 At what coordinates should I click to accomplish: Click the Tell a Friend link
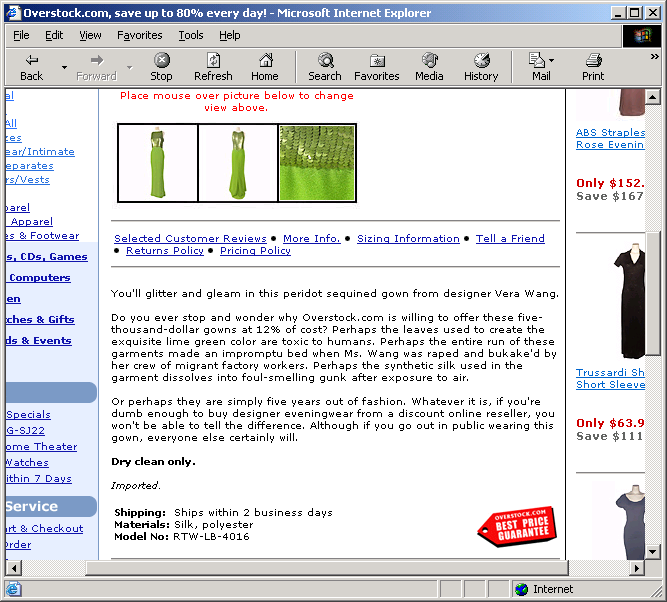[510, 239]
